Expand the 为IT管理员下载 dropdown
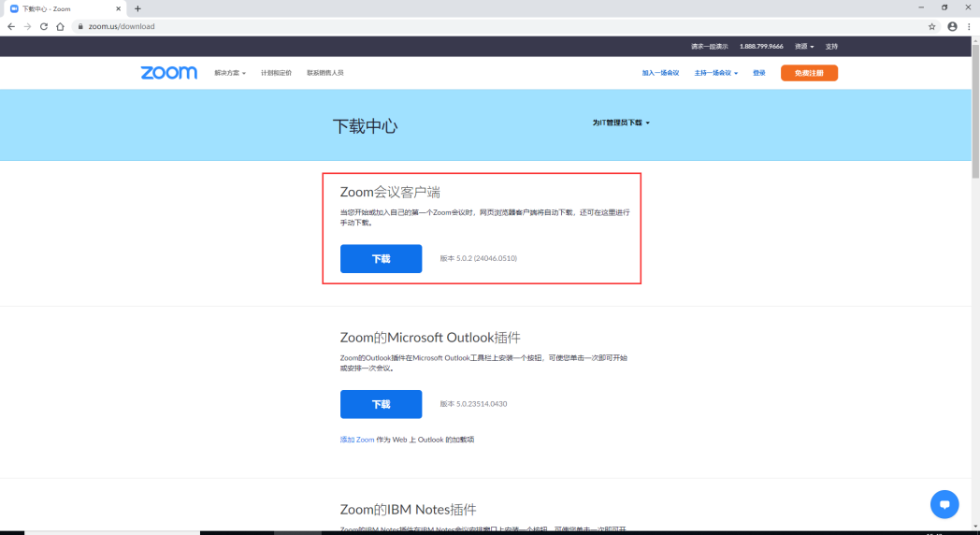 pos(621,123)
